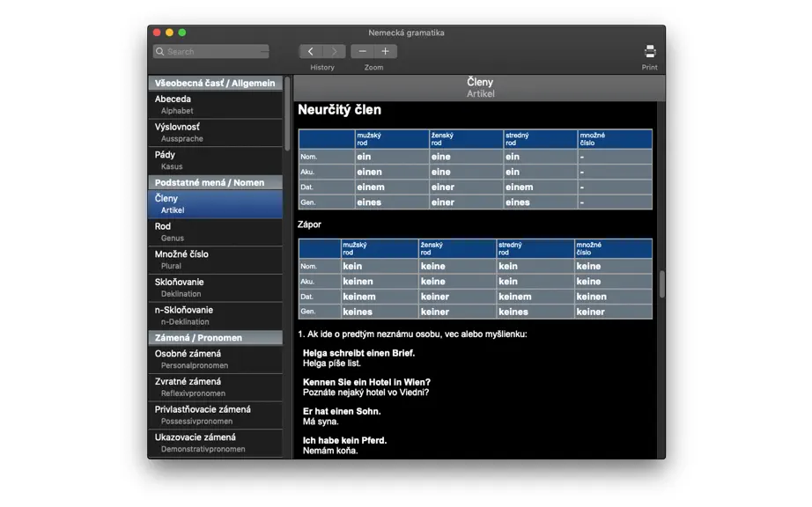Viewport: 812px width, 507px height.
Task: Click the content pane vertical scrollbar
Action: click(x=661, y=284)
